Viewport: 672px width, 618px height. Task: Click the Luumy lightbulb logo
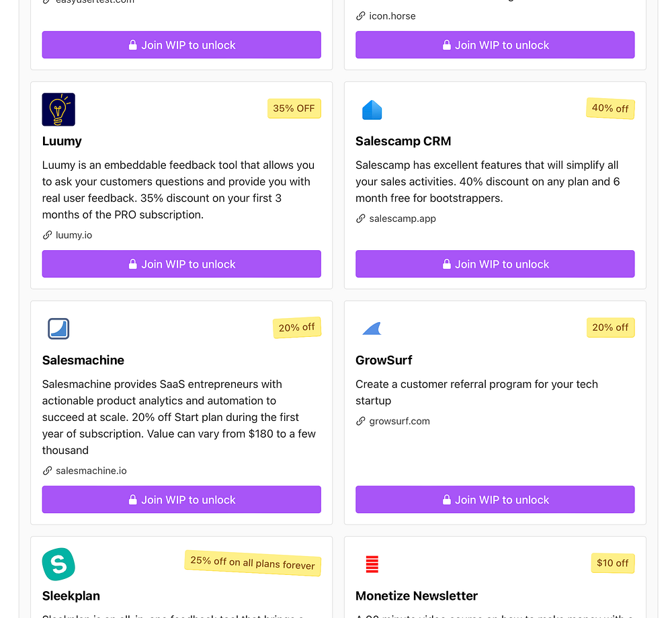coord(58,110)
